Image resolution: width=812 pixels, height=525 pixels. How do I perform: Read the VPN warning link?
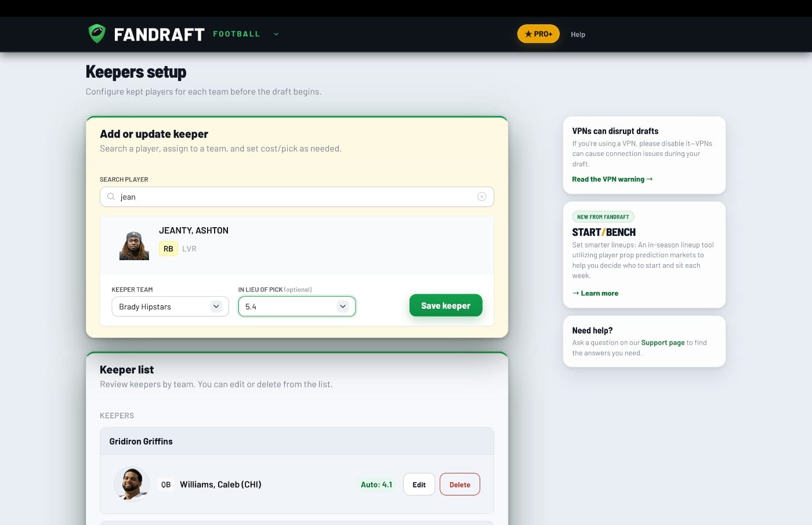tap(612, 179)
